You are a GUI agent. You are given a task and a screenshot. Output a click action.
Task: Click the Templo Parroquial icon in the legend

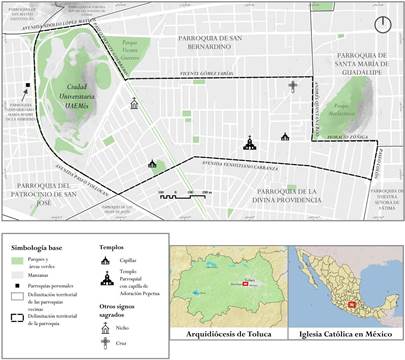click(x=107, y=279)
